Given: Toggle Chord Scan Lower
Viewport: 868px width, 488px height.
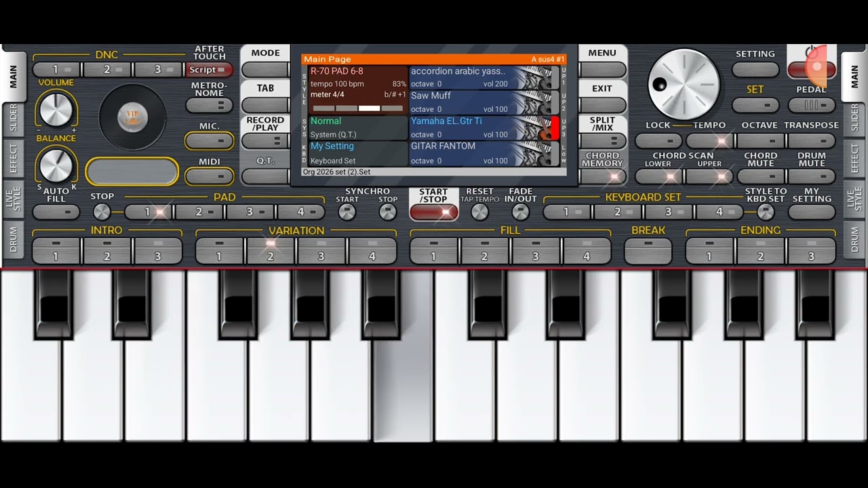Looking at the screenshot, I should (658, 176).
